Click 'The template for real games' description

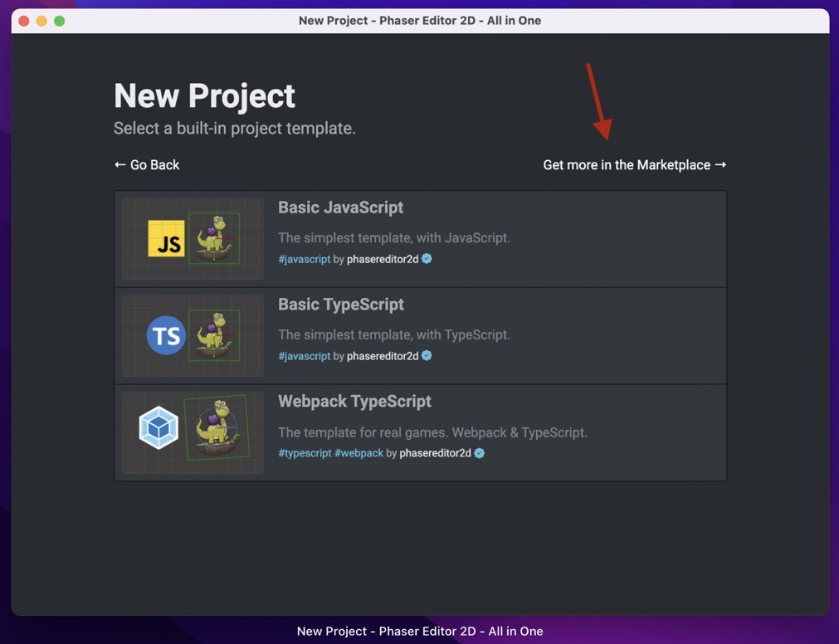point(432,432)
